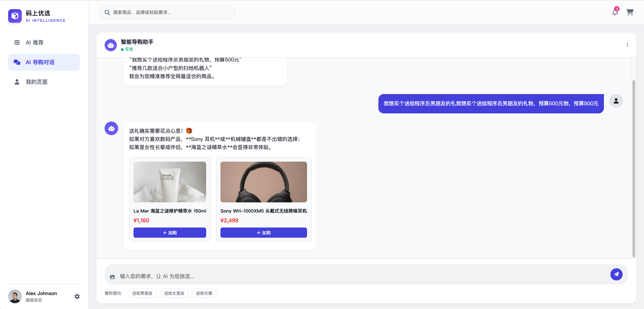Viewport: 644px width, 309px height.
Task: Click the search magnifier icon
Action: tap(107, 13)
